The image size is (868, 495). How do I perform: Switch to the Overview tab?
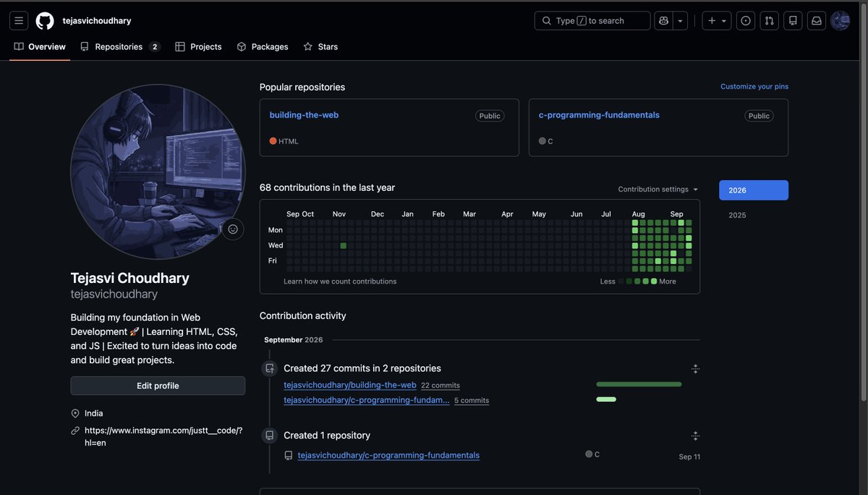[40, 47]
